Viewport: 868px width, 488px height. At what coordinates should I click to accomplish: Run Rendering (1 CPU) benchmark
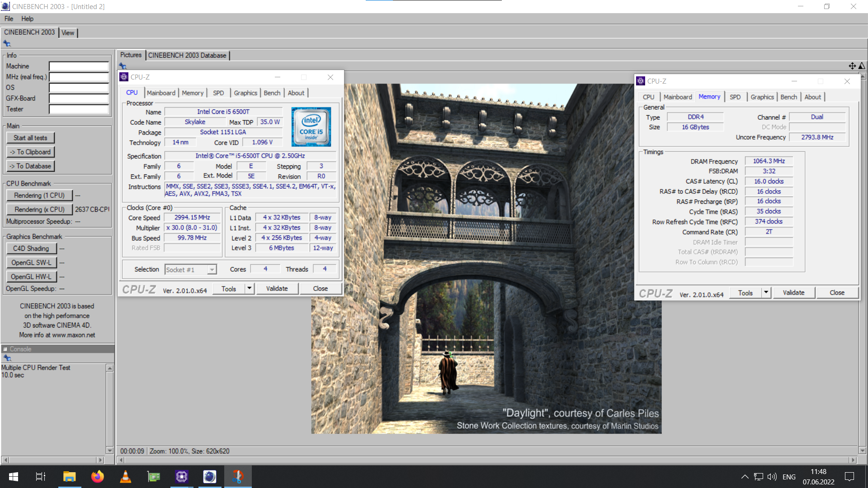click(39, 196)
